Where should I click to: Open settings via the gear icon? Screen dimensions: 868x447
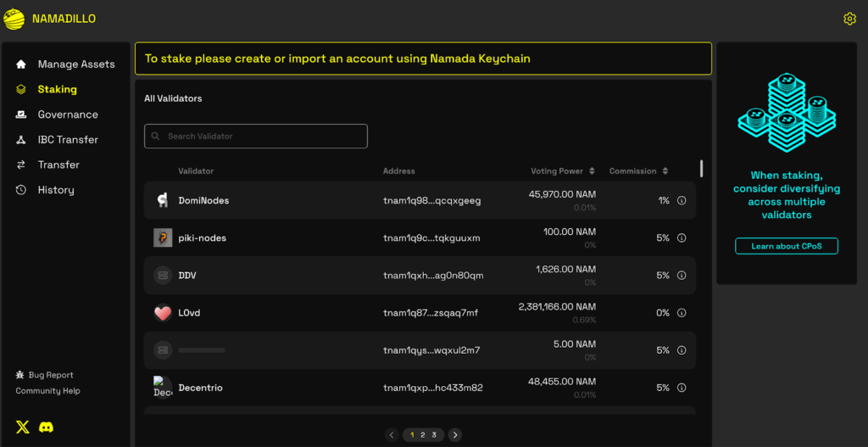[x=849, y=19]
